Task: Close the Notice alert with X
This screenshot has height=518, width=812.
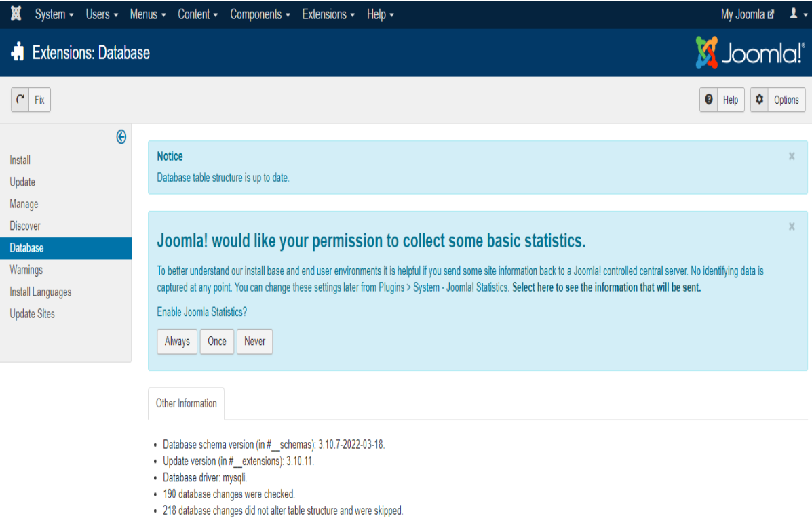Action: 791,156
